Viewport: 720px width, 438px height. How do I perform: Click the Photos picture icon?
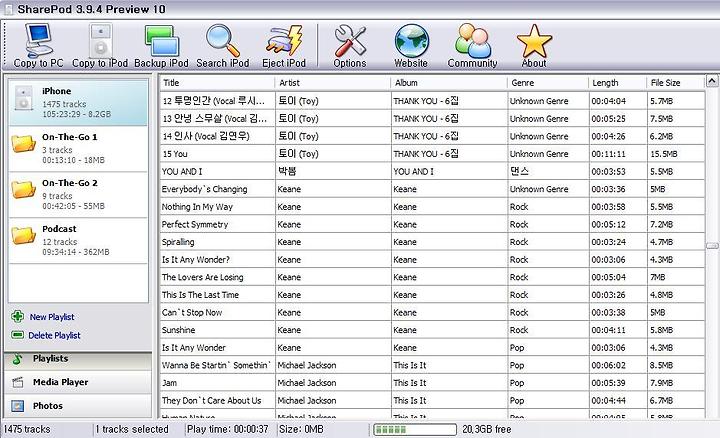(x=17, y=406)
